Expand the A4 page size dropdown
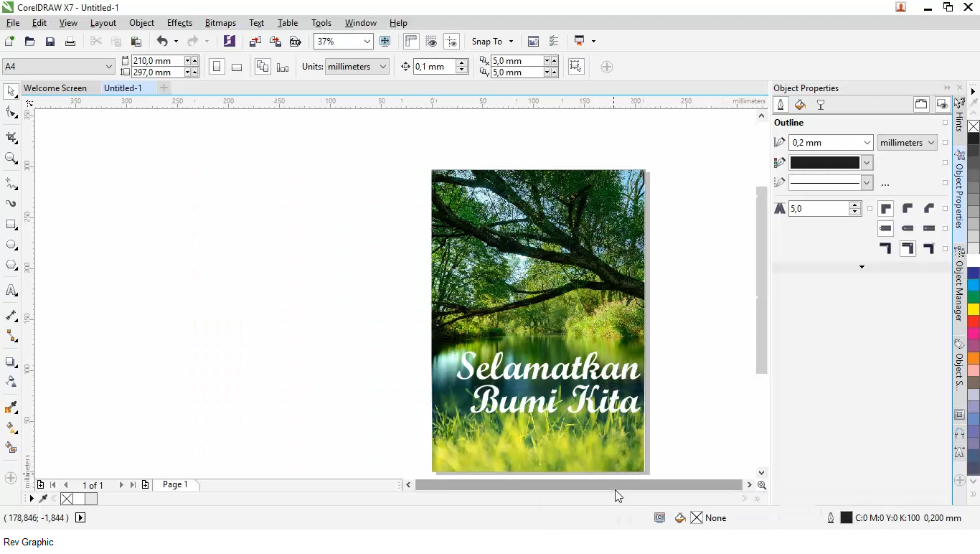The height and width of the screenshot is (554, 980). [x=108, y=67]
